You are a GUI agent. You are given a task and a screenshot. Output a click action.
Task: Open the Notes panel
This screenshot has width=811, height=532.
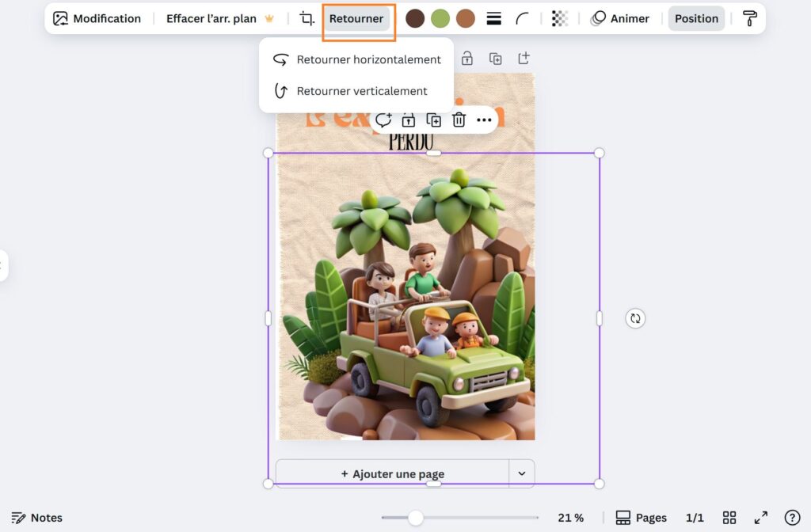click(36, 518)
